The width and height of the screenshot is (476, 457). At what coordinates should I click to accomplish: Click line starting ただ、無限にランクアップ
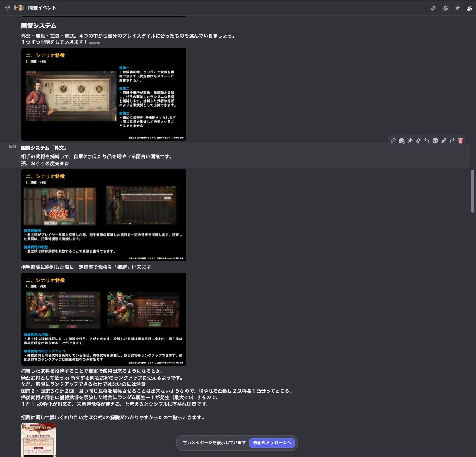[85, 384]
